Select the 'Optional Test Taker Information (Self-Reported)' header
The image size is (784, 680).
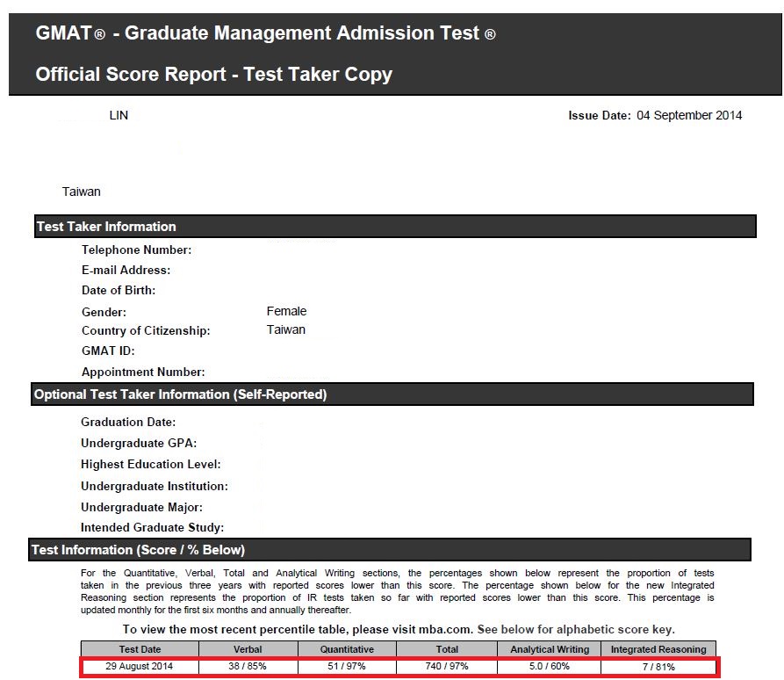pyautogui.click(x=392, y=394)
